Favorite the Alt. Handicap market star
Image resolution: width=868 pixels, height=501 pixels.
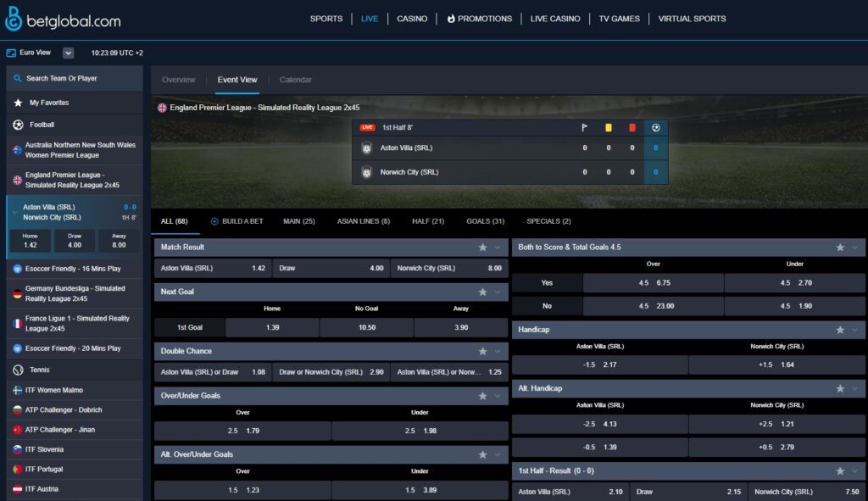840,388
